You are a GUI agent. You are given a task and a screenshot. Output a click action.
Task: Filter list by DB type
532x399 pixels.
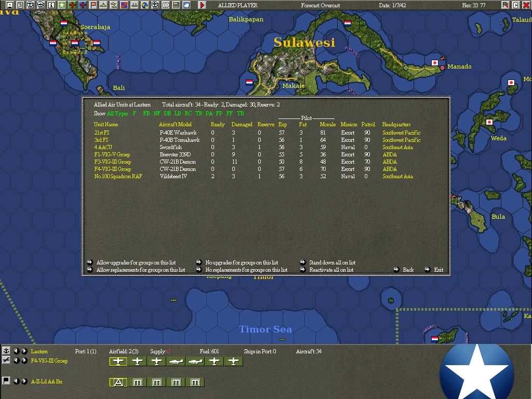tap(167, 113)
